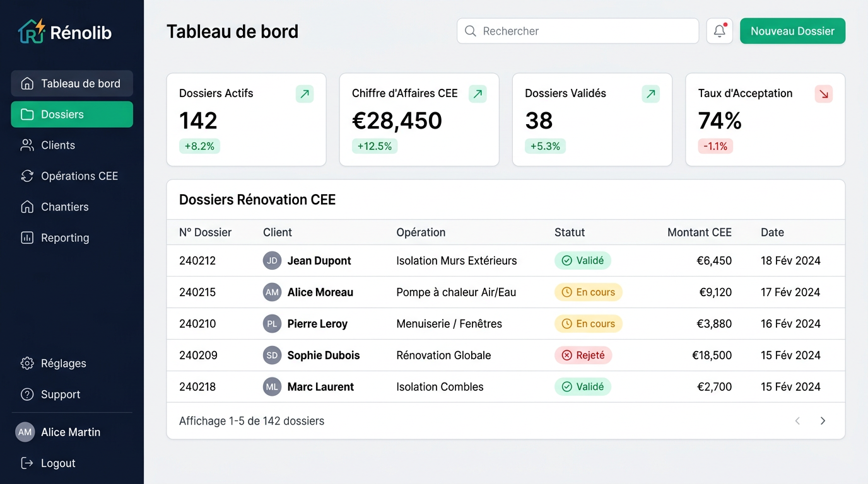The image size is (868, 484).
Task: Click the Alice Martin profile avatar
Action: 25,432
